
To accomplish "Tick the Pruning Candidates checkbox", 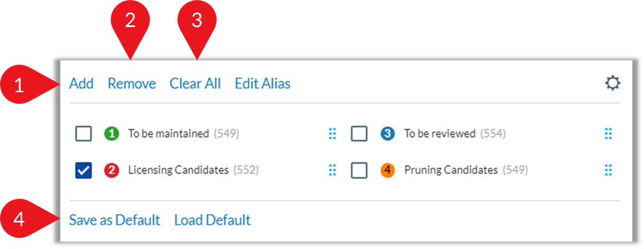I will click(360, 170).
